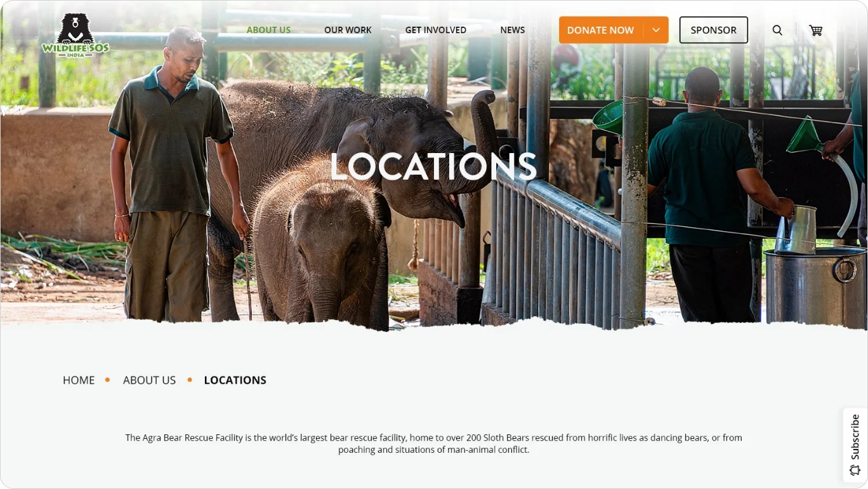Open the shopping cart icon
The image size is (868, 489).
pyautogui.click(x=815, y=30)
